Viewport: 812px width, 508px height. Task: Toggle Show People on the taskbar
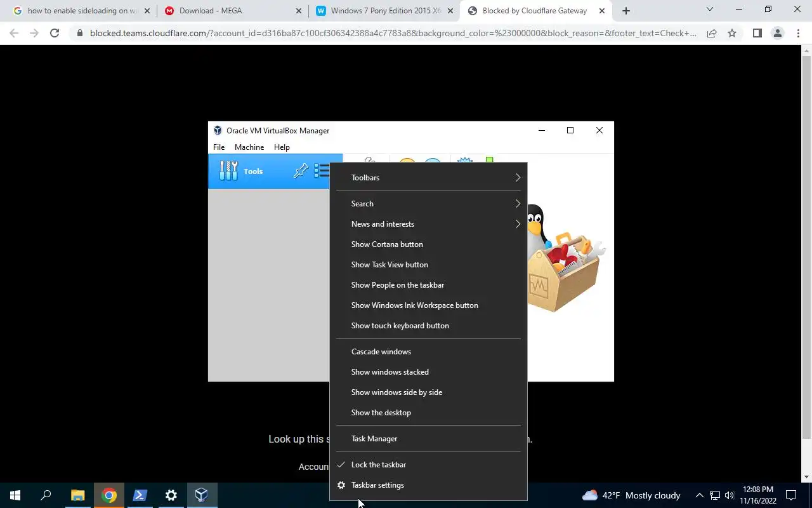pyautogui.click(x=428, y=285)
